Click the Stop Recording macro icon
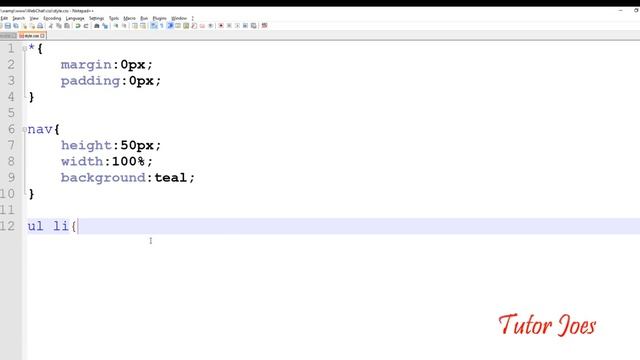 tap(229, 26)
